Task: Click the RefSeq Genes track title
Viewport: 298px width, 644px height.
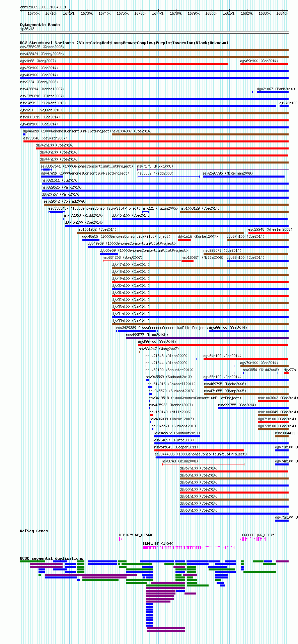Action: pos(34,531)
